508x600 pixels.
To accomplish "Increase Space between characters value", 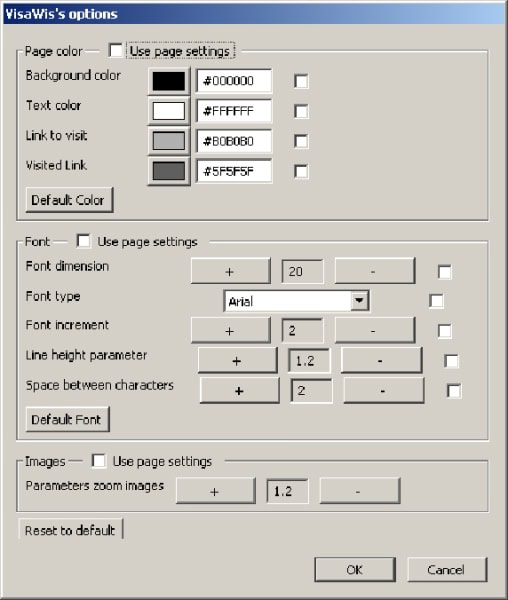I will tap(239, 391).
